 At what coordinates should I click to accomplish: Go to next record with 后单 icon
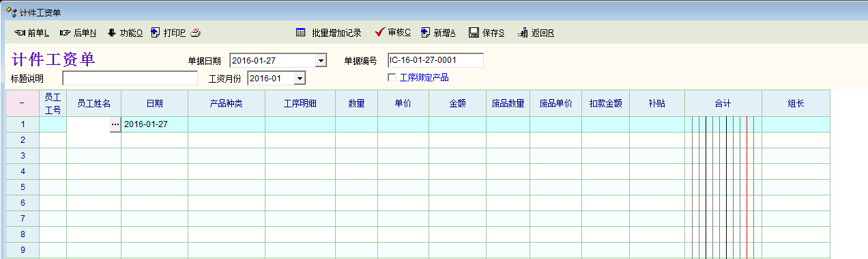tap(66, 33)
